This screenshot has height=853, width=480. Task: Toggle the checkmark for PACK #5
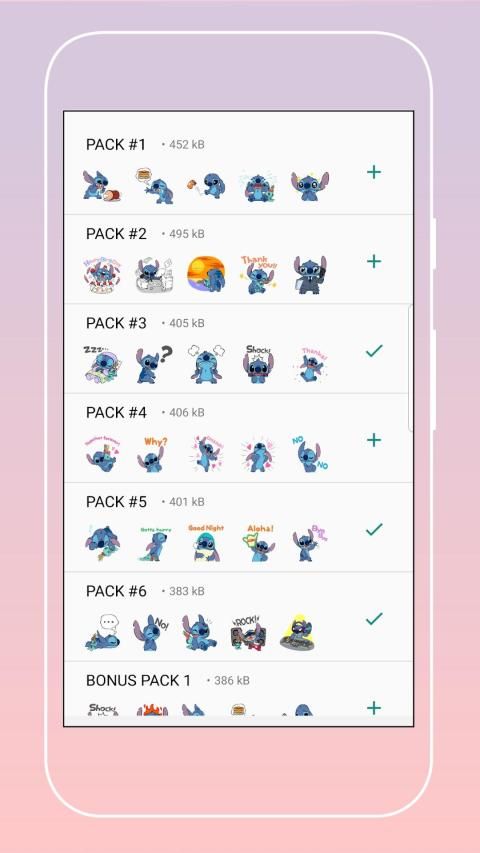(374, 529)
